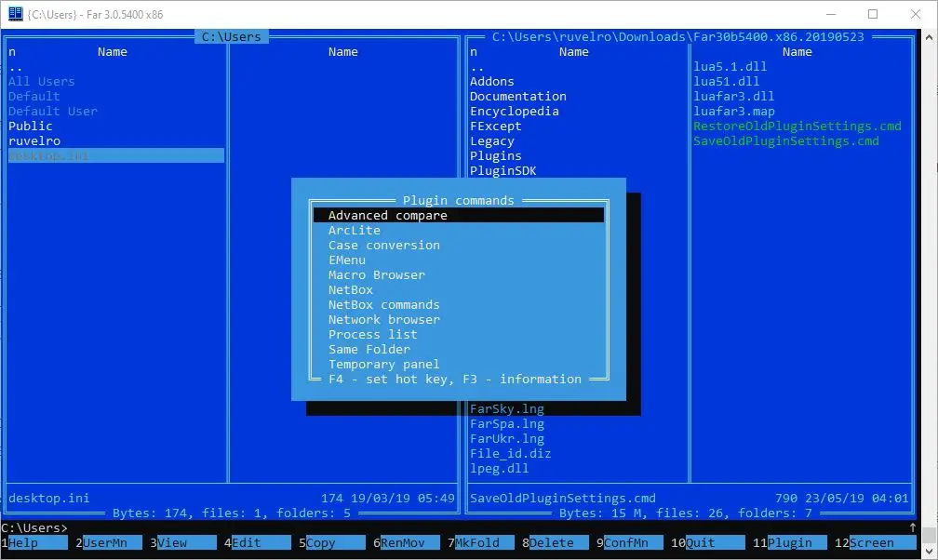Select the FarSpa.lng file
938x560 pixels.
pos(506,424)
